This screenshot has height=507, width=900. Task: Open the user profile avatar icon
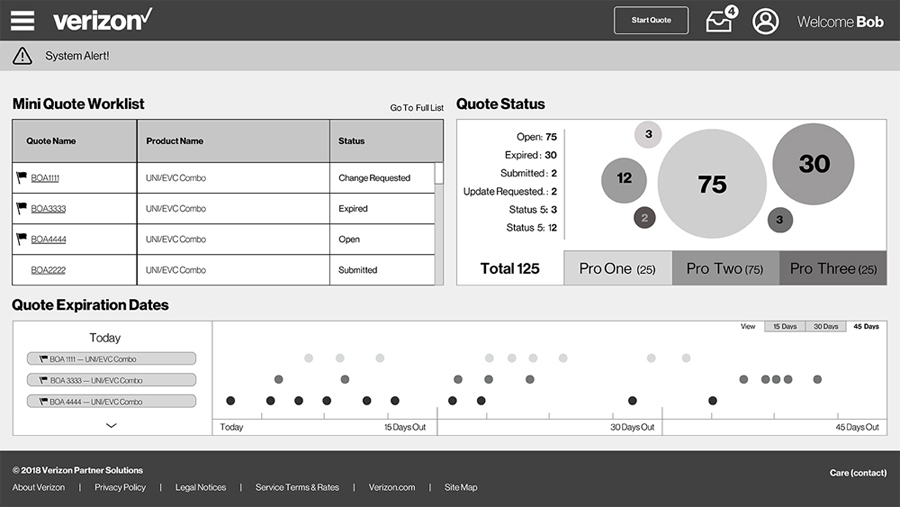(765, 21)
